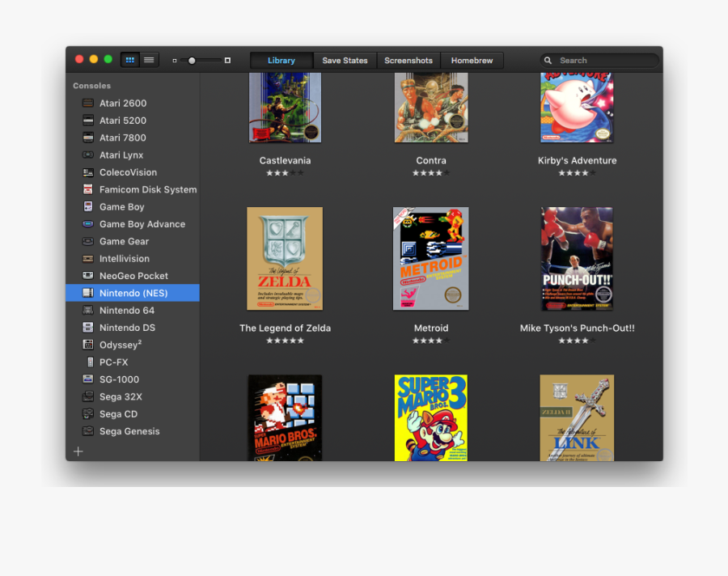Choose the Nintendo 64 console icon
The image size is (728, 576).
pyautogui.click(x=88, y=311)
